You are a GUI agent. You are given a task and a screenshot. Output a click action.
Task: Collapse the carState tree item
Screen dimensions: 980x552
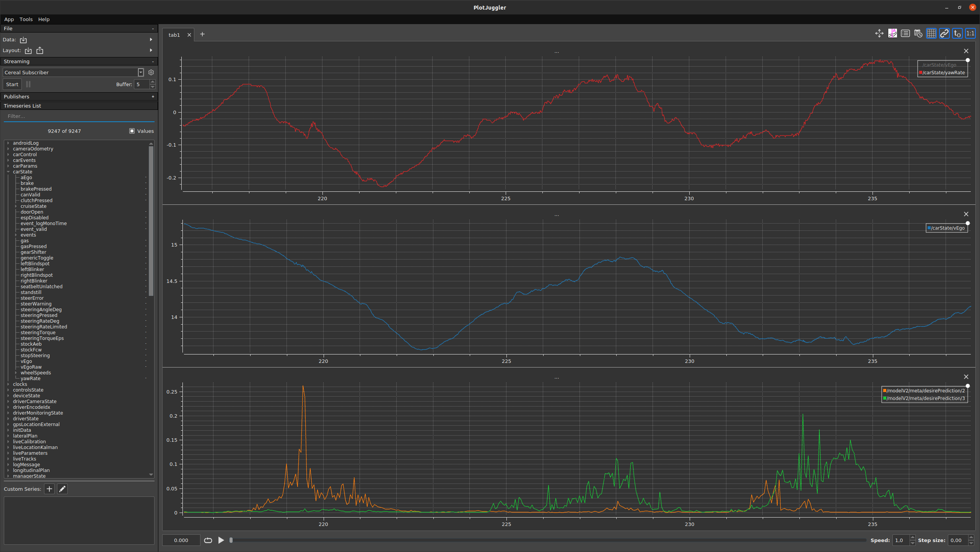point(8,171)
